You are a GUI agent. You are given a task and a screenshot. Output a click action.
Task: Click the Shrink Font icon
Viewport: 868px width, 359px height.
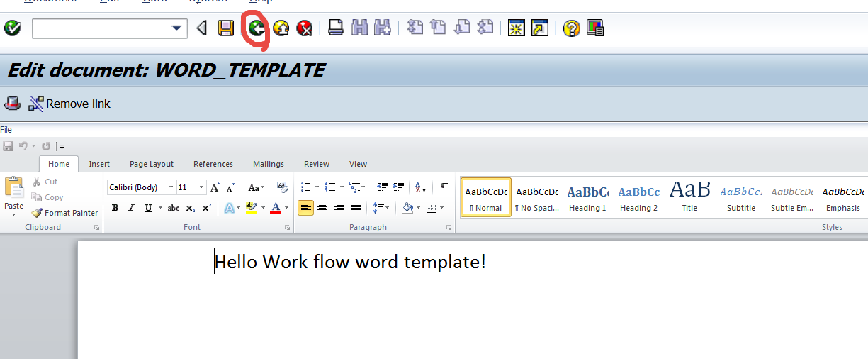click(x=230, y=187)
